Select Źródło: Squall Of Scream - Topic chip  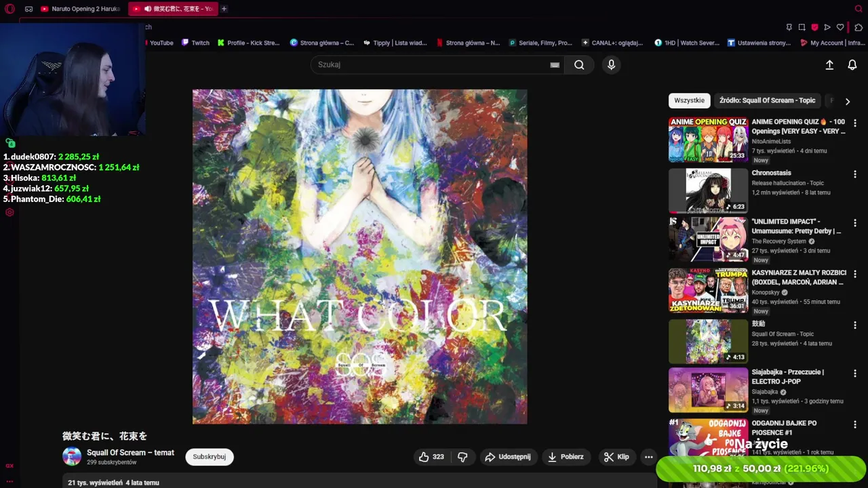[767, 100]
